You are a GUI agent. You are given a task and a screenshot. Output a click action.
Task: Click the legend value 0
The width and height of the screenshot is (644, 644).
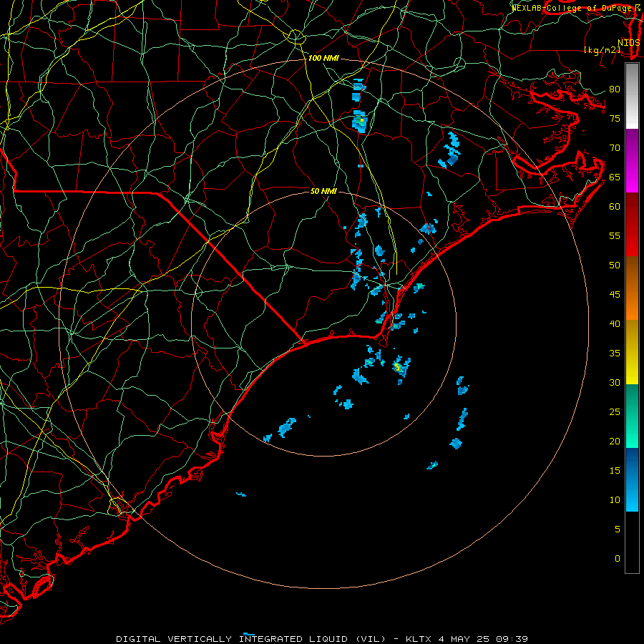(618, 559)
